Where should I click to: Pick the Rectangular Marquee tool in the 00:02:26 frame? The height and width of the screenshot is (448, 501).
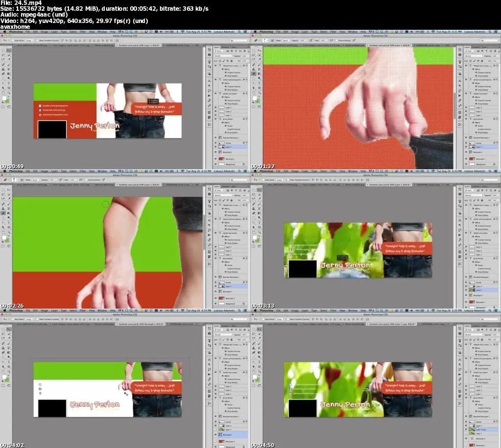coord(3,190)
